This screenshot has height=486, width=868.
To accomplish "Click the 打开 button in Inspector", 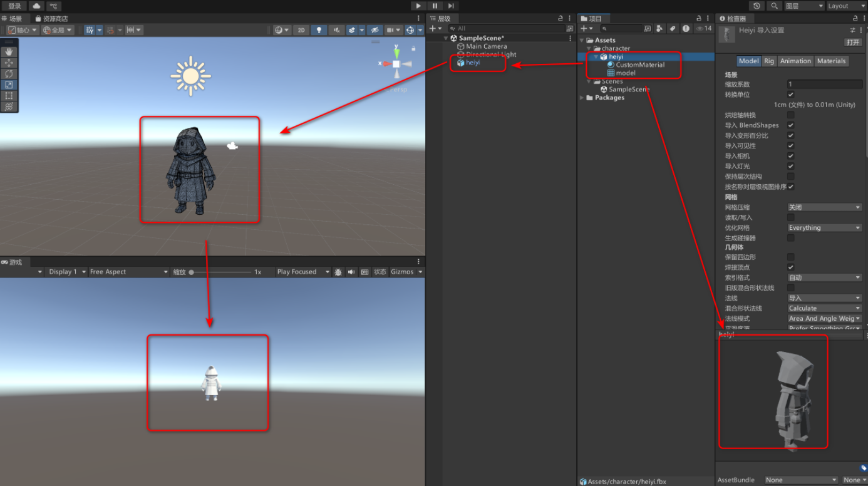I will pyautogui.click(x=853, y=42).
